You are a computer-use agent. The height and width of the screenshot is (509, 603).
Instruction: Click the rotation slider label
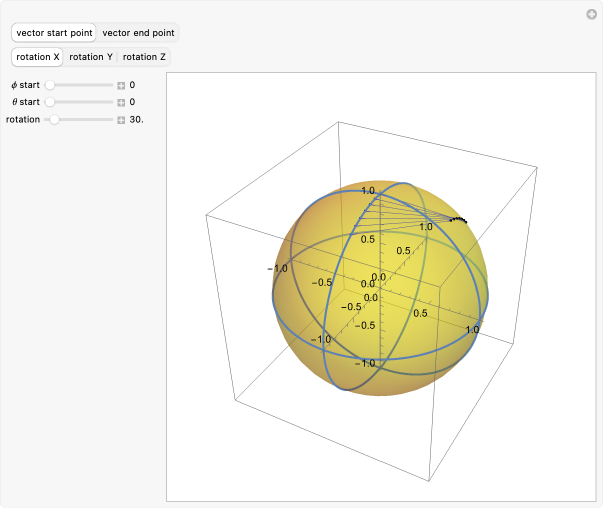(x=23, y=120)
